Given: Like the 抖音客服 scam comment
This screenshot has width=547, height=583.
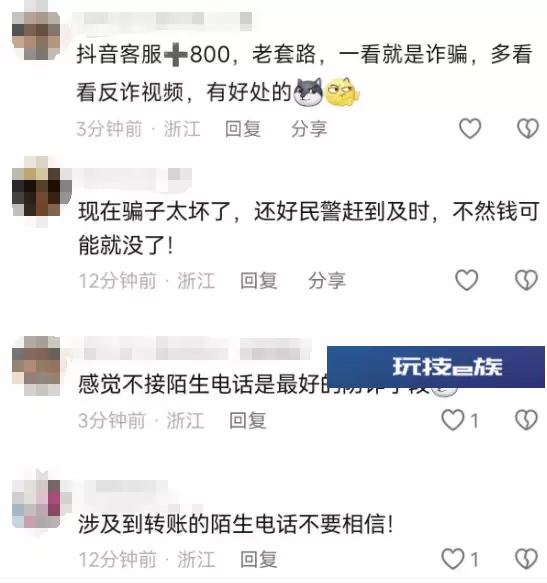Looking at the screenshot, I should (x=470, y=128).
